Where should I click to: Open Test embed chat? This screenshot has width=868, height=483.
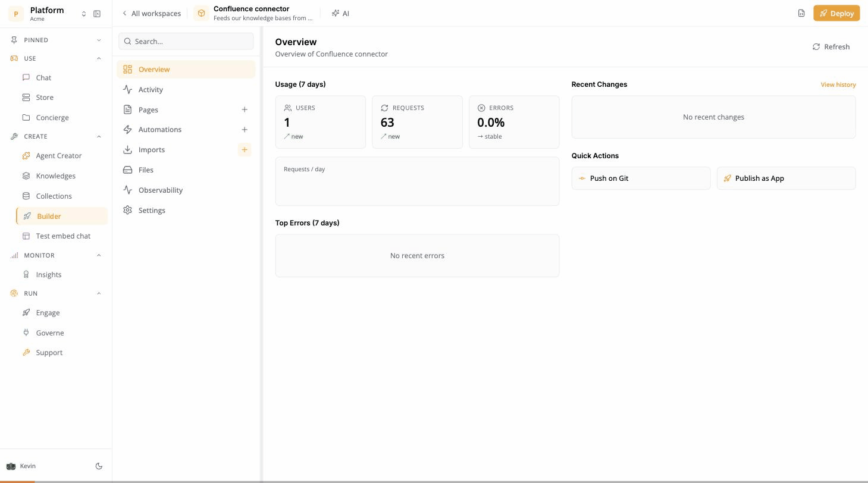pos(62,236)
